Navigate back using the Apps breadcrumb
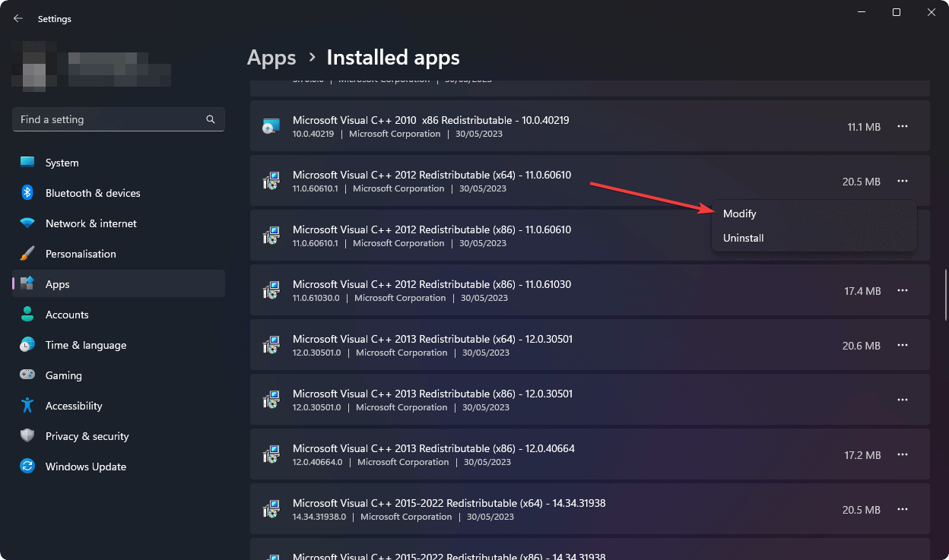The height and width of the screenshot is (560, 949). [271, 57]
